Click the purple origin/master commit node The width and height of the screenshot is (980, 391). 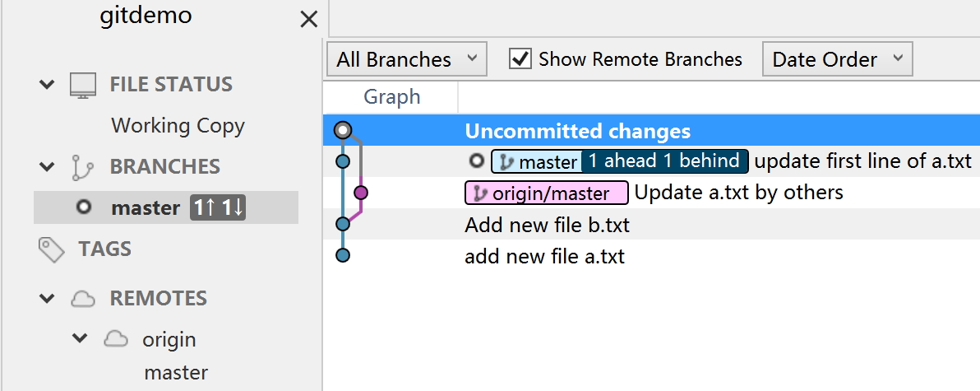(360, 193)
